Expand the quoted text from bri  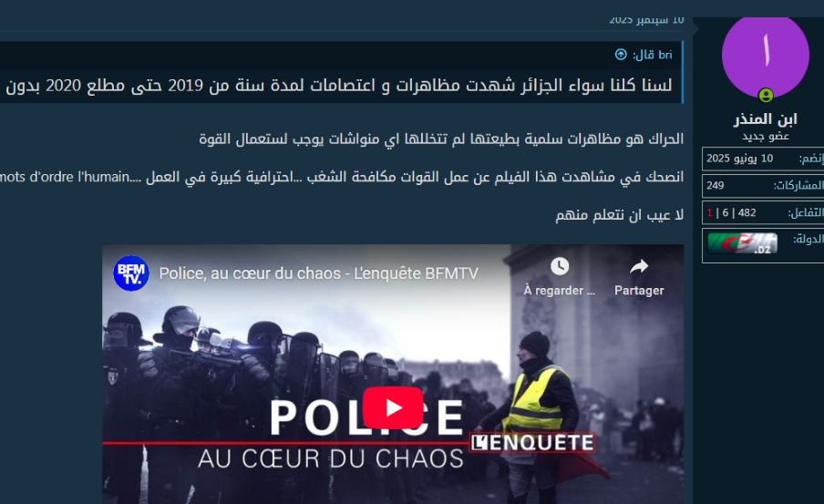339,86
